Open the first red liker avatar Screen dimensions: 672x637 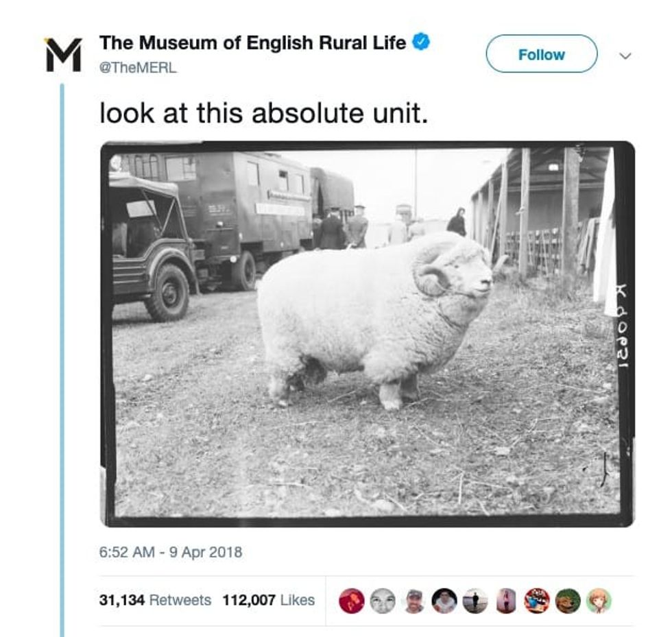point(351,601)
